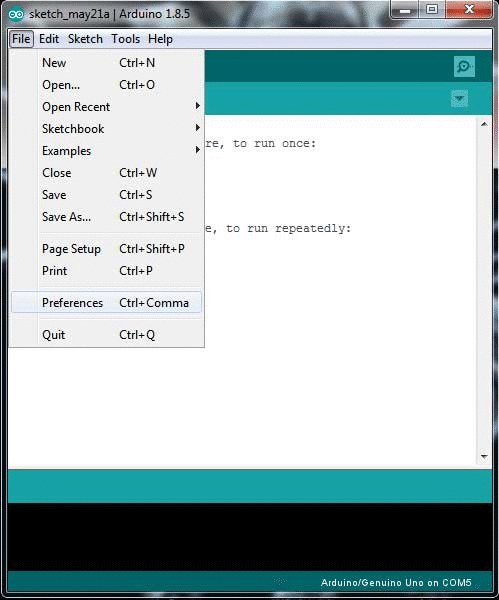Select Open... menu entry
This screenshot has width=499, height=600.
coord(107,85)
